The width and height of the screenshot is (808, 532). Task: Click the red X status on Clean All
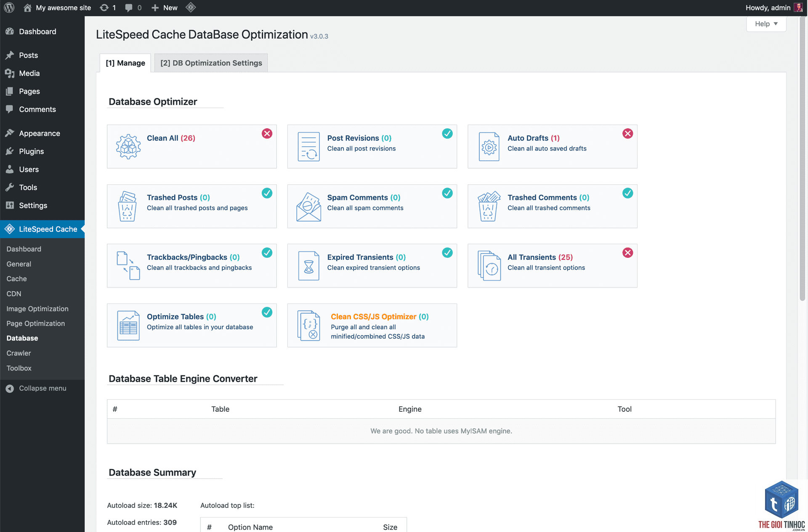[267, 134]
